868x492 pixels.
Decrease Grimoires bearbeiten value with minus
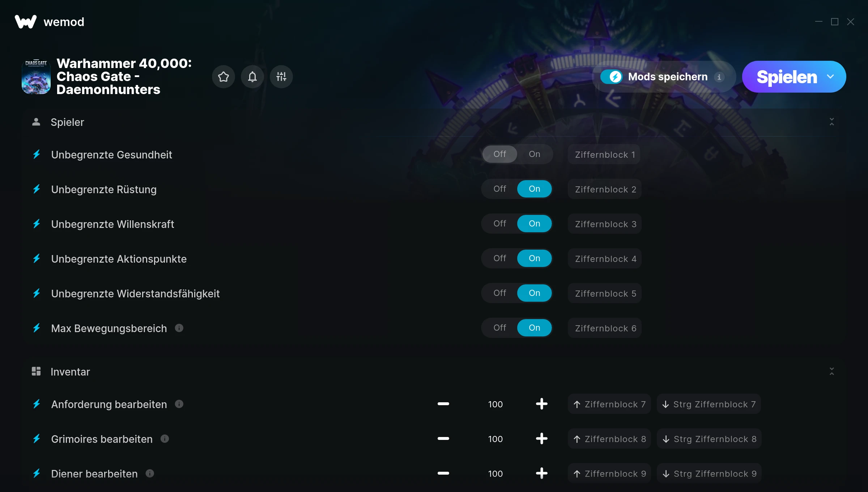click(443, 439)
